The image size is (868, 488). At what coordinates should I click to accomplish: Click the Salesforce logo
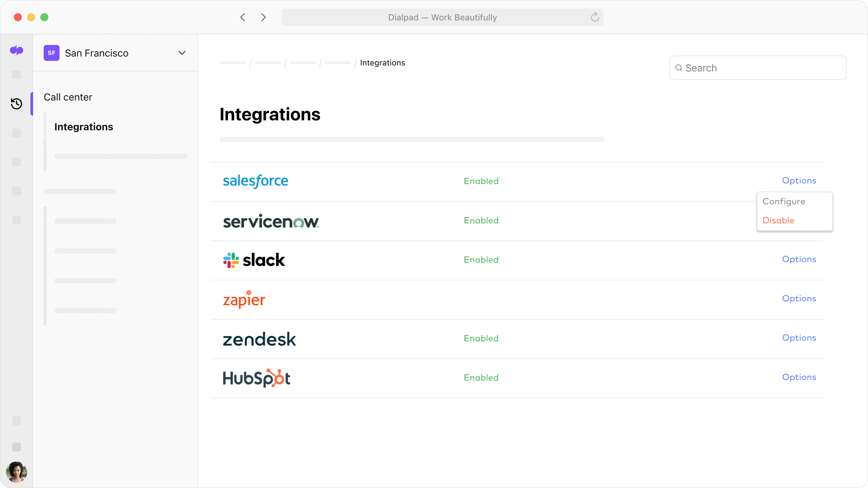pos(255,181)
